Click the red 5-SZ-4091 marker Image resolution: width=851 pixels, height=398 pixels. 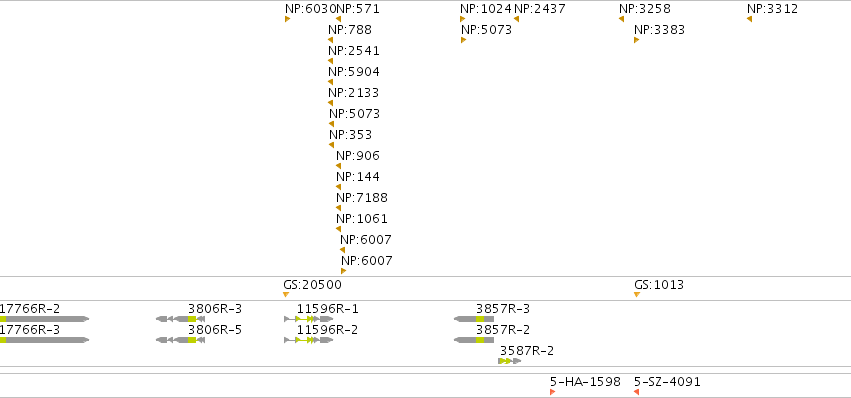637,392
